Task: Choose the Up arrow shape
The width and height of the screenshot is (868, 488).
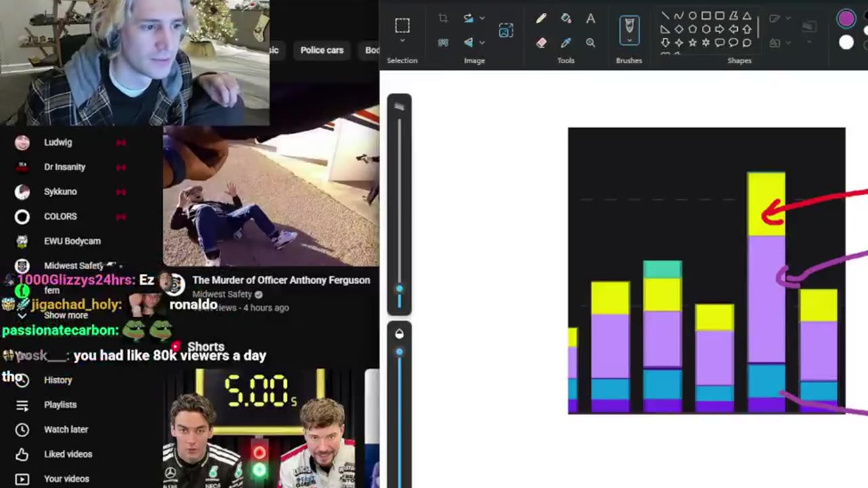Action: (x=747, y=29)
